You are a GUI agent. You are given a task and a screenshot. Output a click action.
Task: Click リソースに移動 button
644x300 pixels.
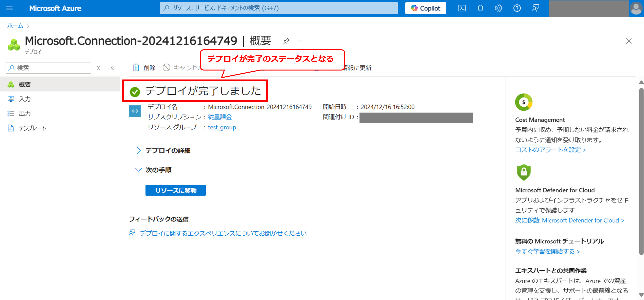175,191
